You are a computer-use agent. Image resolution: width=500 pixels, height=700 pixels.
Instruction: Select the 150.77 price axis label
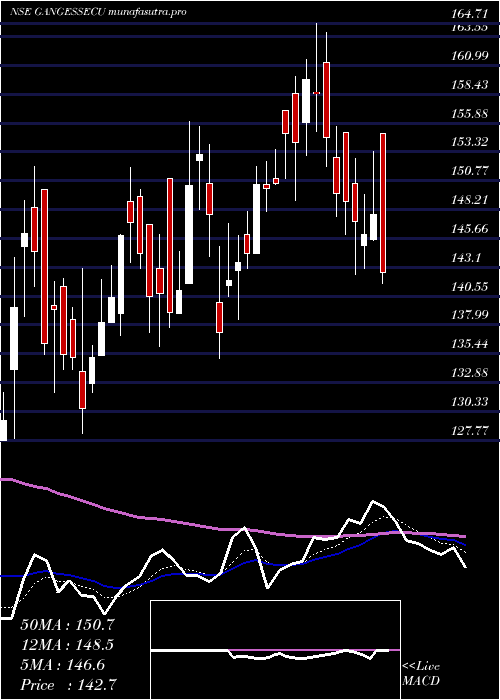coord(469,171)
